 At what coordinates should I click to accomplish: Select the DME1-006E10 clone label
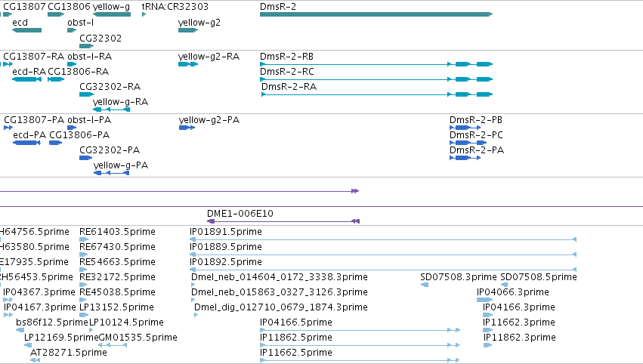[240, 213]
